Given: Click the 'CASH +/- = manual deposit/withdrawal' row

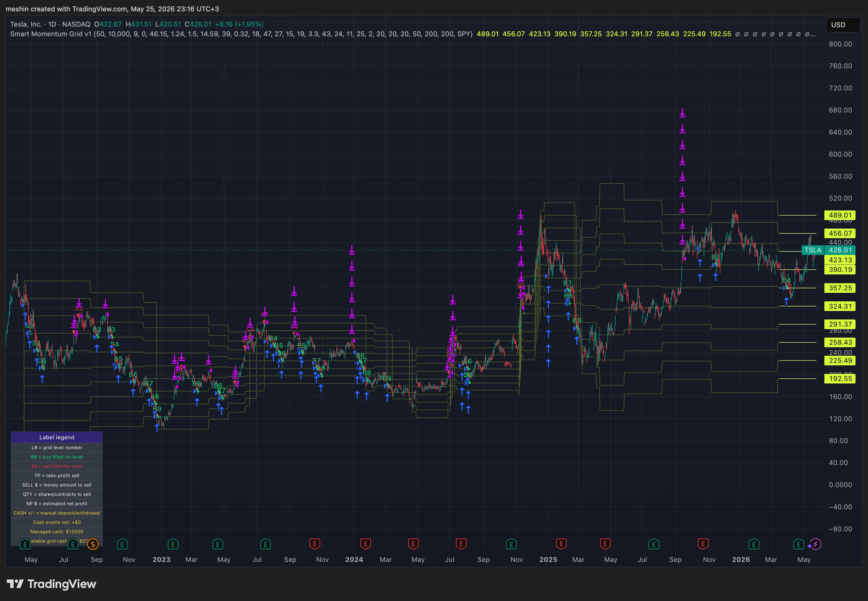Looking at the screenshot, I should pos(57,513).
